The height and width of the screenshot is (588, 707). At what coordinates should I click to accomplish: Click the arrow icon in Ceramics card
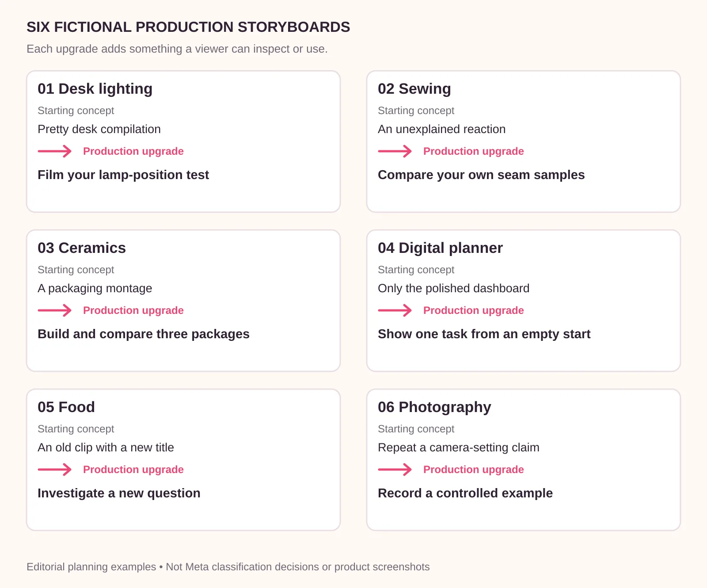click(x=55, y=310)
